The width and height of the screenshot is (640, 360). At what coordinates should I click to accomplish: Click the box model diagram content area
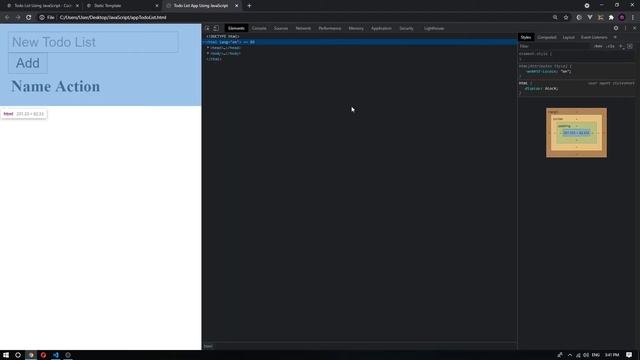pos(576,133)
